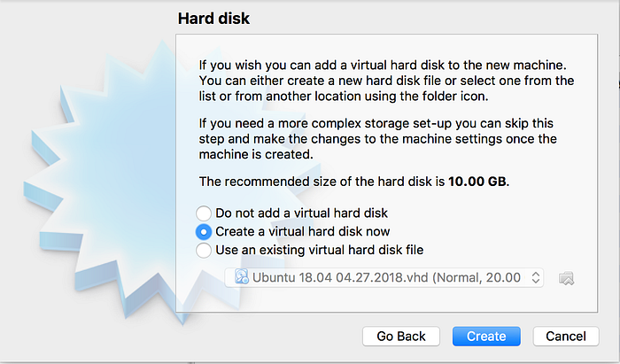
Task: Click the "Do not add a virtual hard disk" label
Action: [x=301, y=213]
